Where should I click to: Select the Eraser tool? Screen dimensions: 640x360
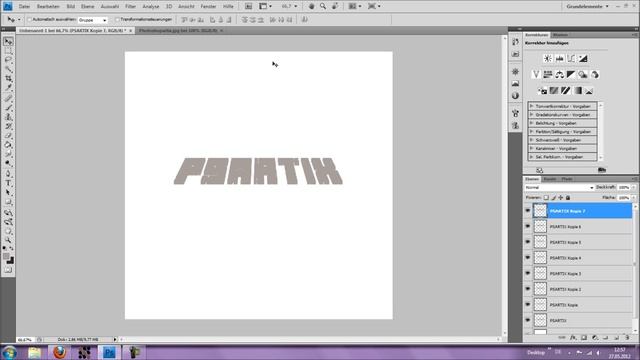point(8,136)
